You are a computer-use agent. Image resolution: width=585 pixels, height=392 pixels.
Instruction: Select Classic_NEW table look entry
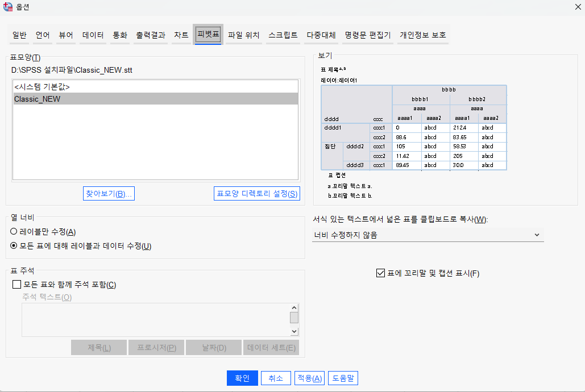(156, 99)
